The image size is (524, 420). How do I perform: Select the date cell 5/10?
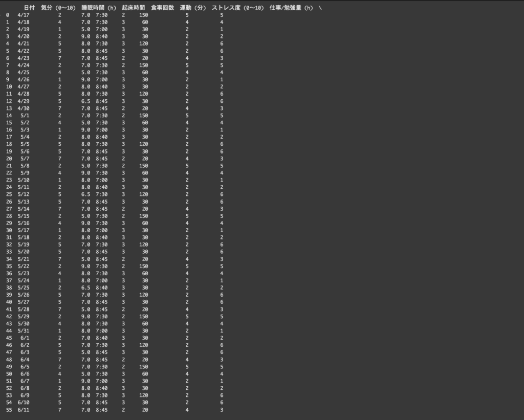click(x=24, y=180)
